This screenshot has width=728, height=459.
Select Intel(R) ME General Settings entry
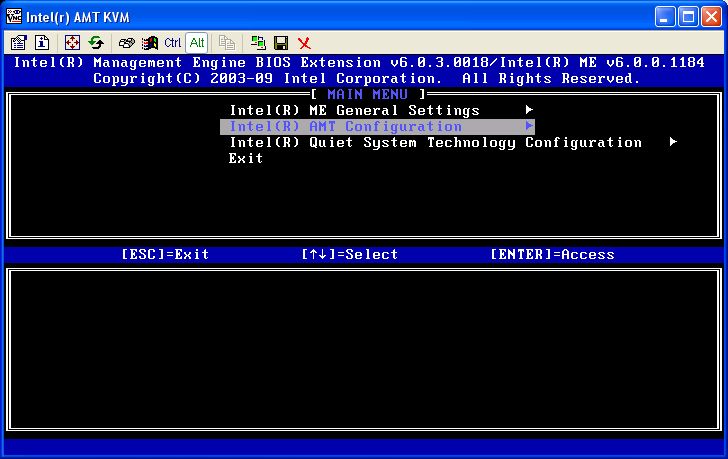(x=354, y=111)
